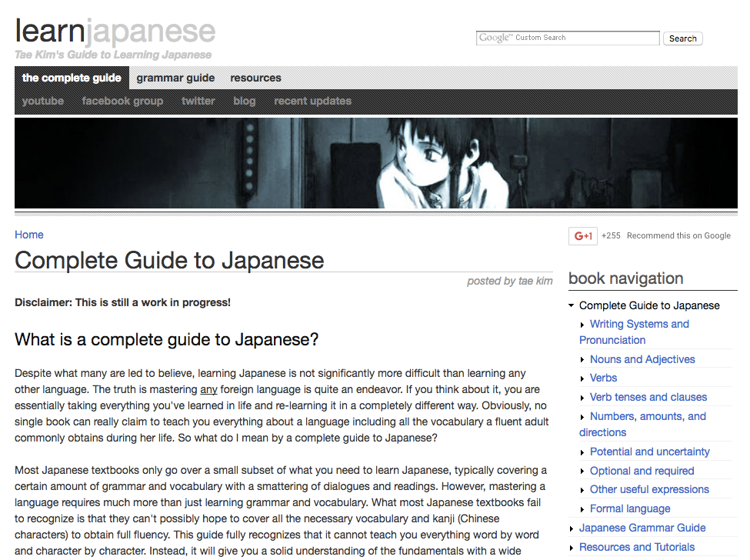Click the 'book navigation' heading
Image resolution: width=750 pixels, height=560 pixels.
click(x=625, y=278)
